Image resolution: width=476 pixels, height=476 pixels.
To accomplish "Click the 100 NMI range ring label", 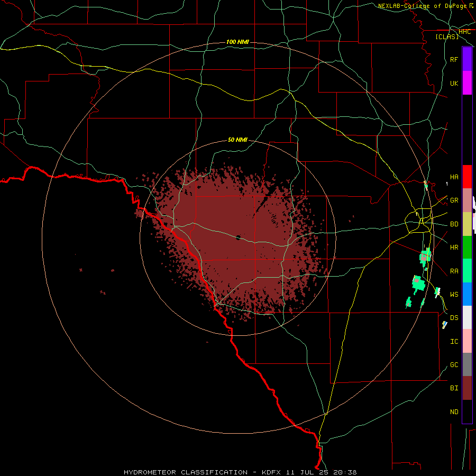I will point(237,42).
